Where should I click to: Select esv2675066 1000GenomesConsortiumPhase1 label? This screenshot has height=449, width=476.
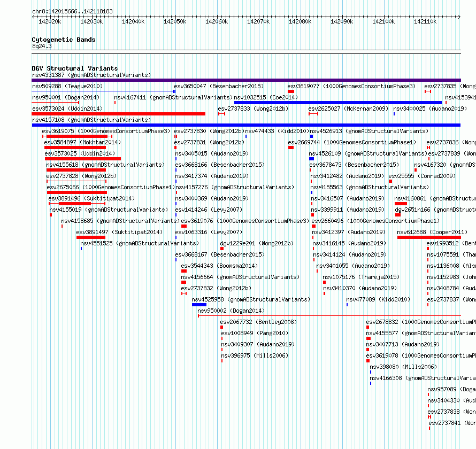[111, 187]
